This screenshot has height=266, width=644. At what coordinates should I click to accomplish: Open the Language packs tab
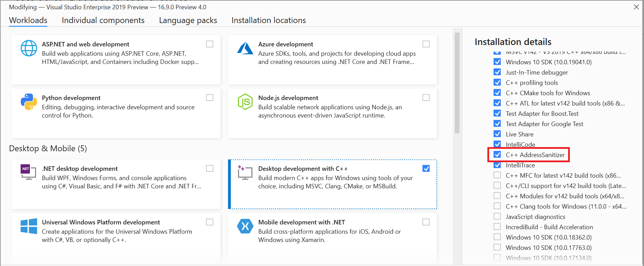tap(188, 20)
